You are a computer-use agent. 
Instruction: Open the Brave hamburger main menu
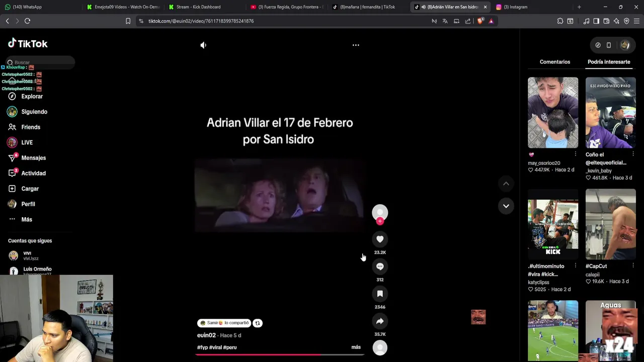[x=636, y=21]
